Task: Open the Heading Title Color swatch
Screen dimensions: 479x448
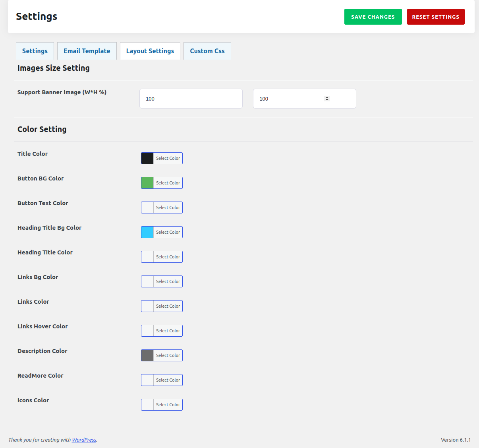Action: pyautogui.click(x=147, y=257)
